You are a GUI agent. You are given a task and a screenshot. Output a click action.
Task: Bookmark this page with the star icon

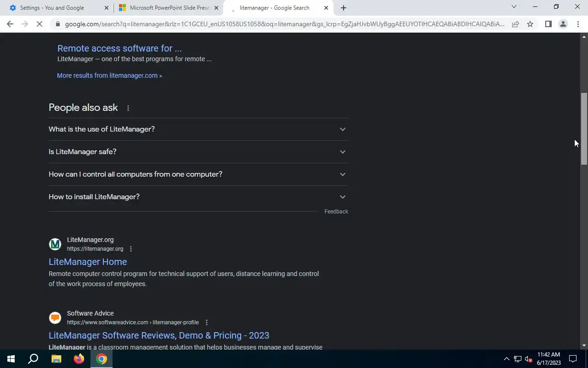(x=530, y=24)
